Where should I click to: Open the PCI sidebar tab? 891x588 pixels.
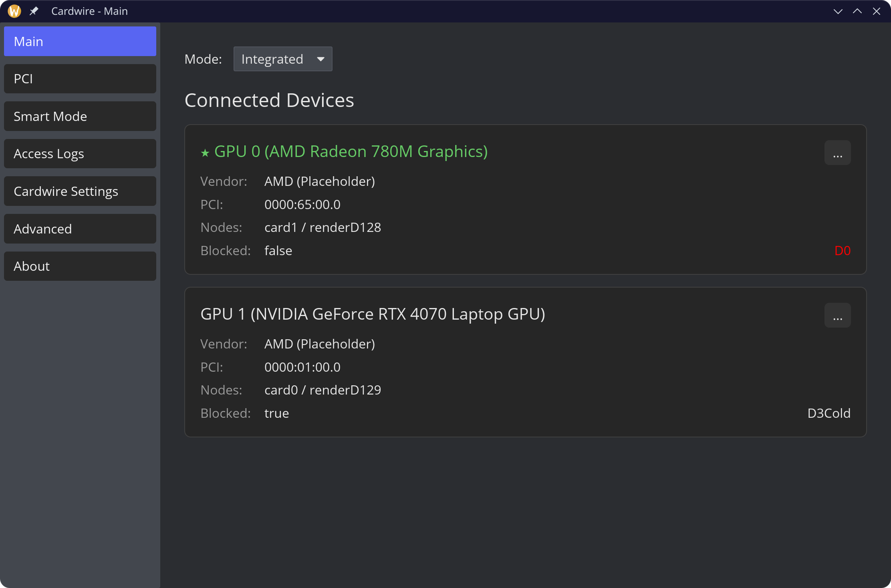80,79
